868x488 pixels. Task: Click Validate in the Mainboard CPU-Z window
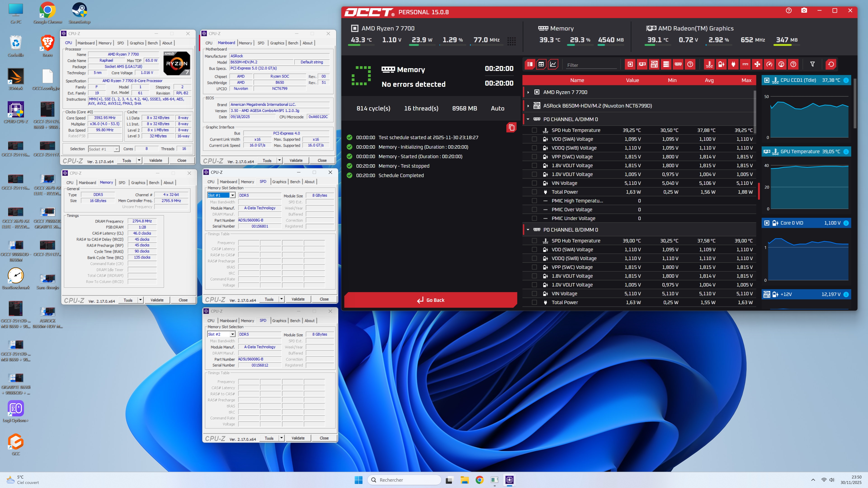click(296, 160)
